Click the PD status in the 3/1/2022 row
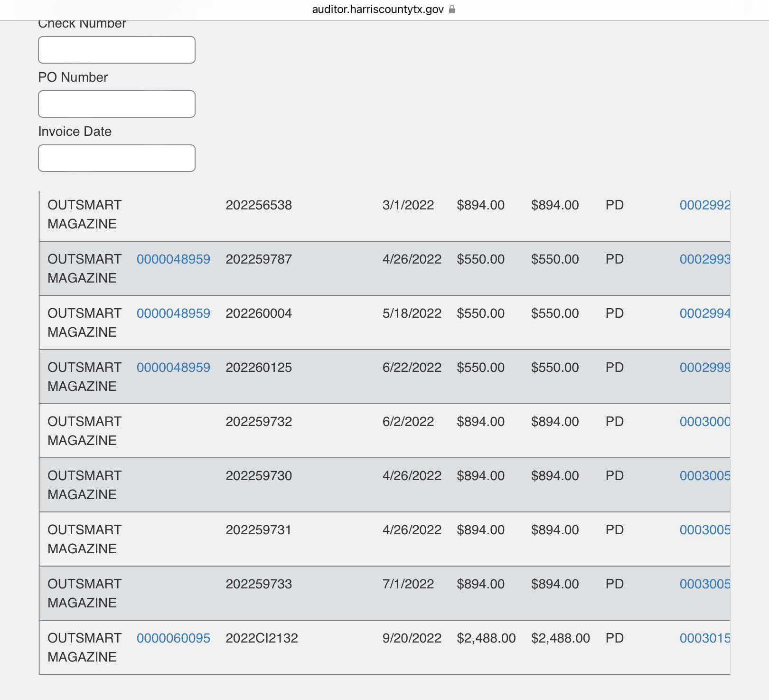The image size is (769, 700). pyautogui.click(x=615, y=205)
